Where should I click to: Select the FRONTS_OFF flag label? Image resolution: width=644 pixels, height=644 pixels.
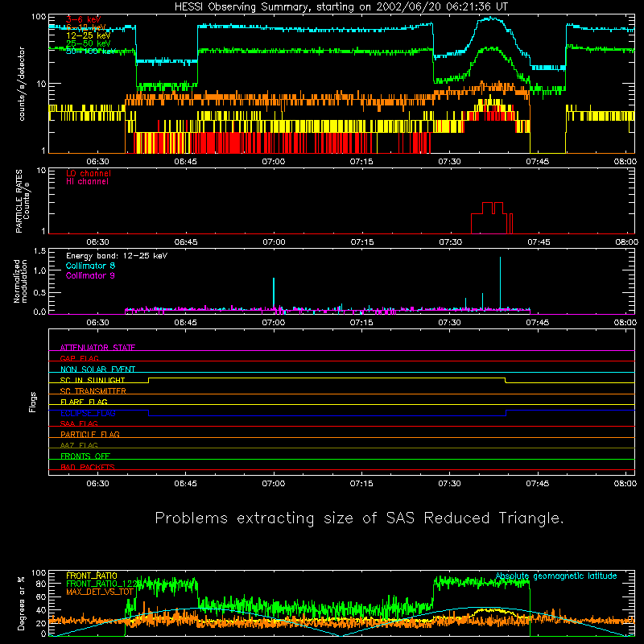coord(85,456)
